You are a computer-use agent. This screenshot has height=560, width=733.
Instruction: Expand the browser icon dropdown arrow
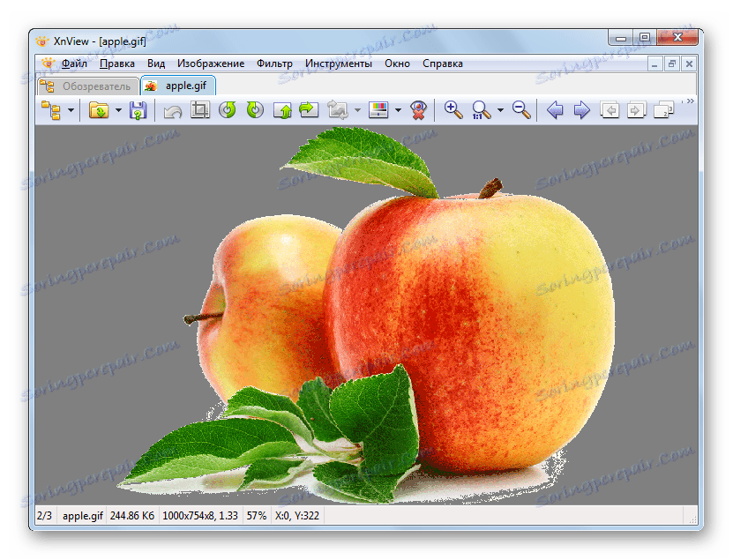71,111
